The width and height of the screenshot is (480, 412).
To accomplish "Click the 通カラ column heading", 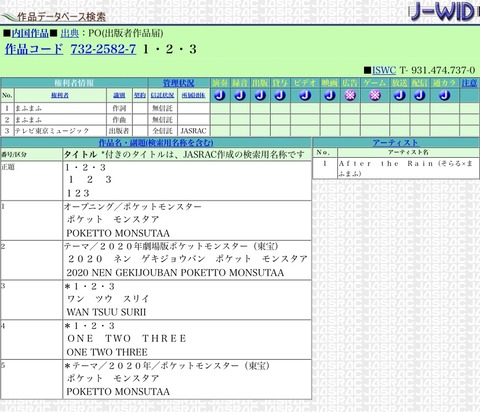I will tap(444, 83).
